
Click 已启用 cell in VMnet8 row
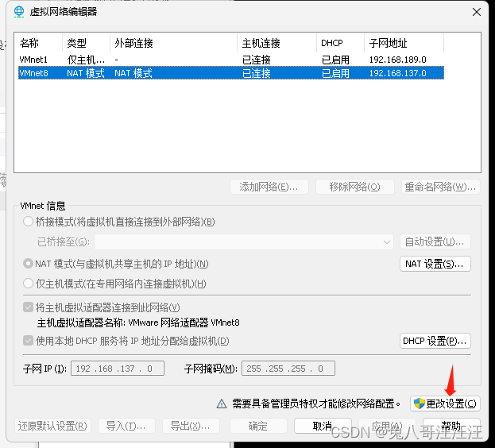tap(335, 73)
